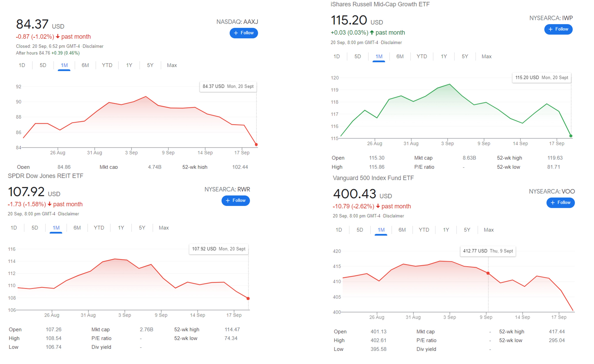Screen dimensions: 594x364
Task: Show 6M range on the VOO chart
Action: tap(402, 230)
